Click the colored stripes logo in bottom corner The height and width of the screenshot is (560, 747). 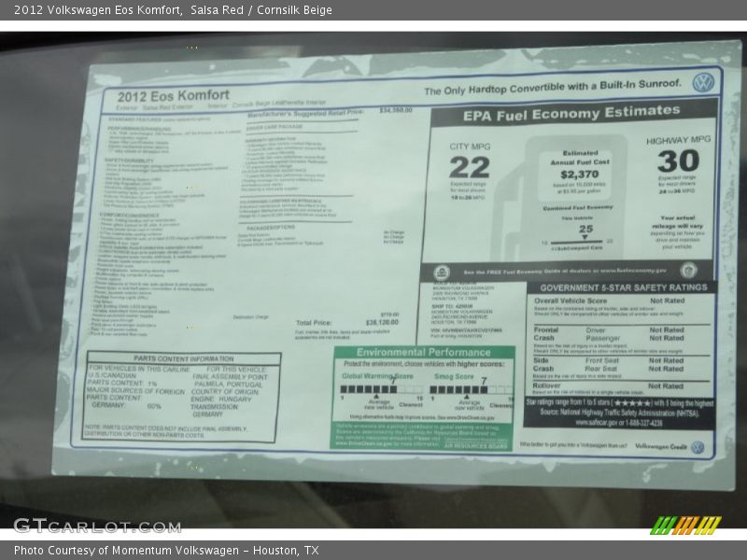(685, 525)
